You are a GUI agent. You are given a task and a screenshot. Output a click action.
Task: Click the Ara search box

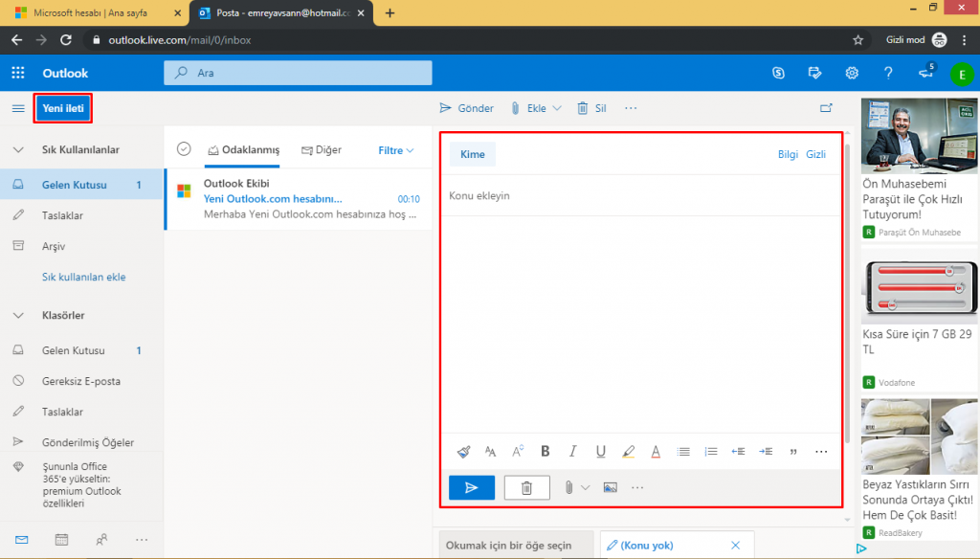point(299,73)
